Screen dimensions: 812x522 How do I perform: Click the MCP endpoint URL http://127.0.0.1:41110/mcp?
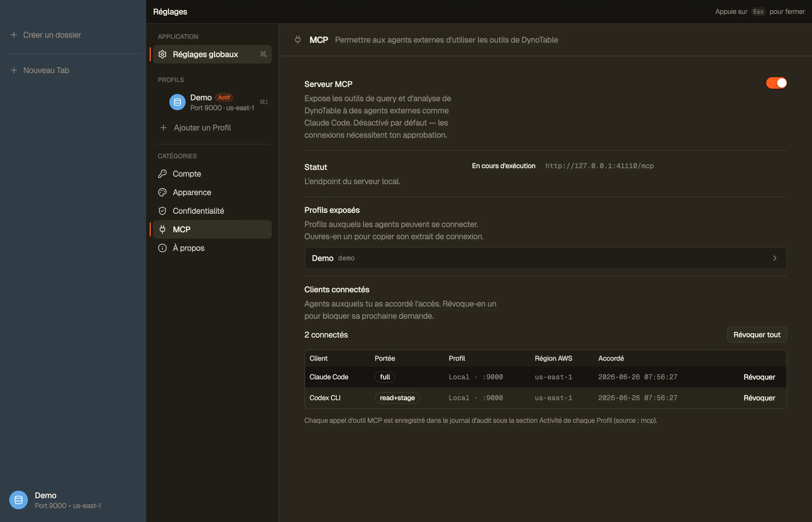pyautogui.click(x=599, y=166)
